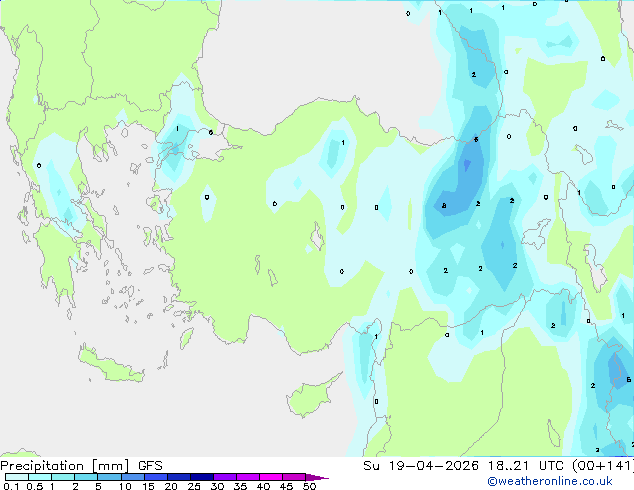Select the 1–2 mm legend swatch
Image resolution: width=634 pixels, height=490 pixels.
(x=63, y=477)
